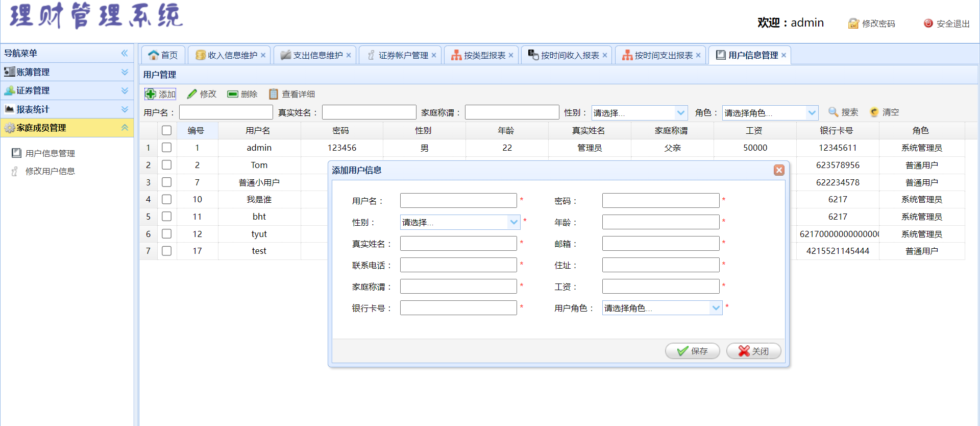Click the dialog 工资 input field

pyautogui.click(x=660, y=287)
